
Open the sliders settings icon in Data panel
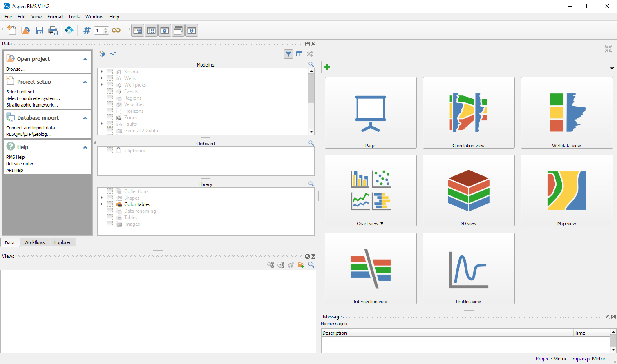click(113, 54)
